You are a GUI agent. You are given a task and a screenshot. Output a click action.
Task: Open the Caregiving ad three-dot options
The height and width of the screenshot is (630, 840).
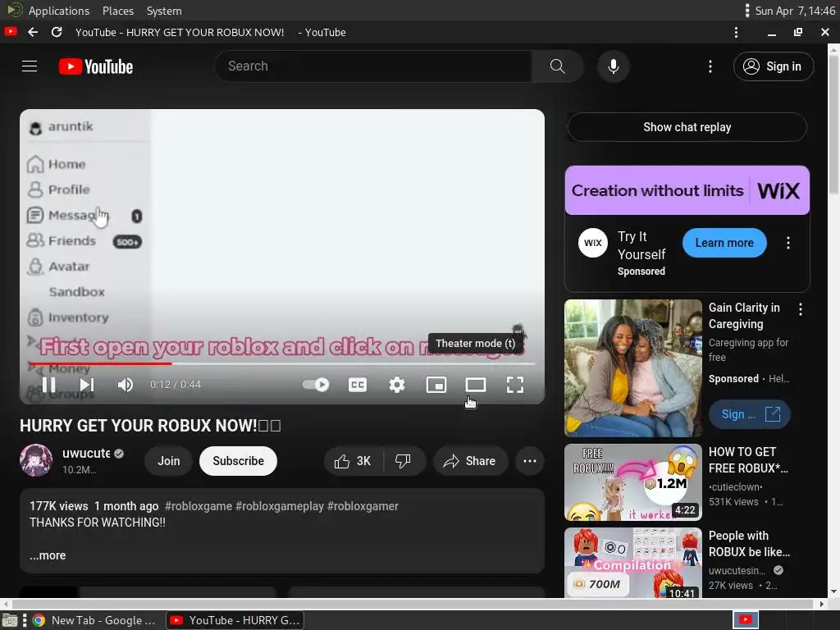click(801, 309)
